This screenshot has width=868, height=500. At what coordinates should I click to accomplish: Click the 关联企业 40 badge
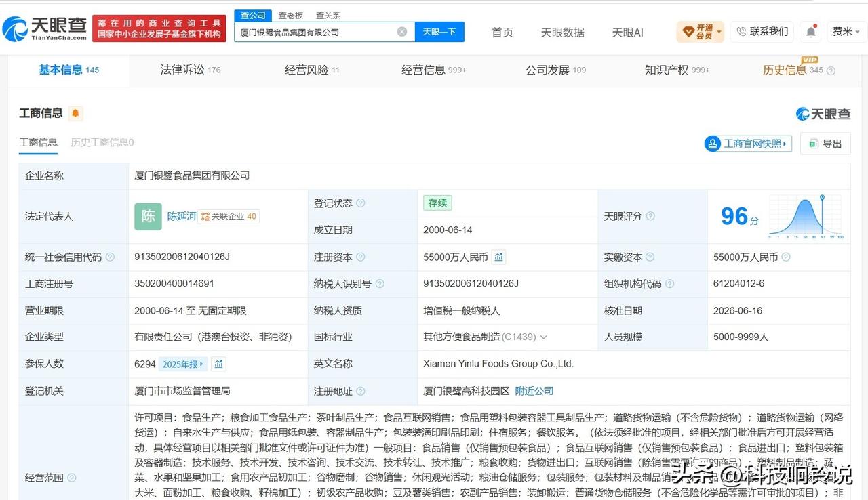229,217
